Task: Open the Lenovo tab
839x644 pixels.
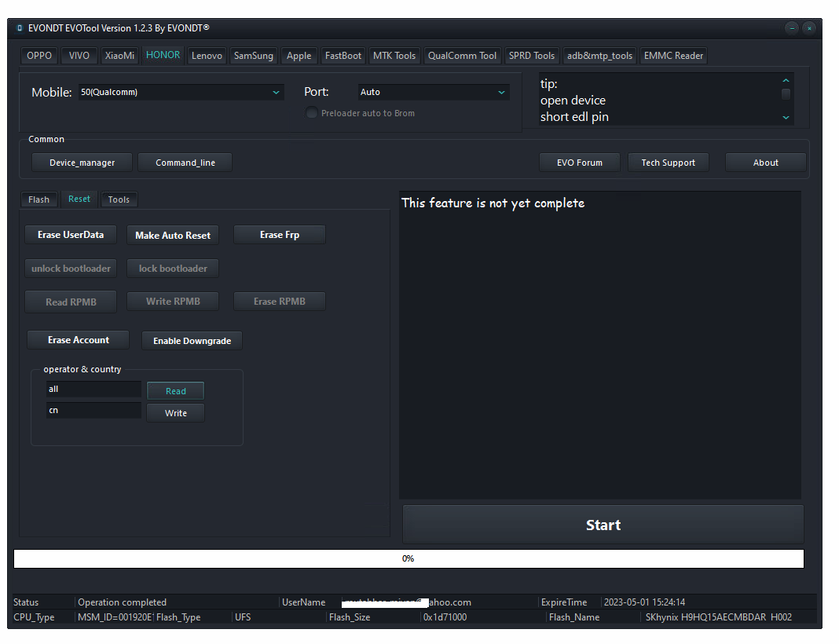Action: pos(207,56)
